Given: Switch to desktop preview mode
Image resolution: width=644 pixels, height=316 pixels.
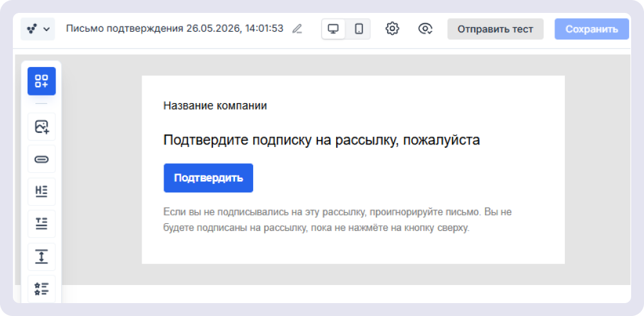Looking at the screenshot, I should [x=334, y=29].
